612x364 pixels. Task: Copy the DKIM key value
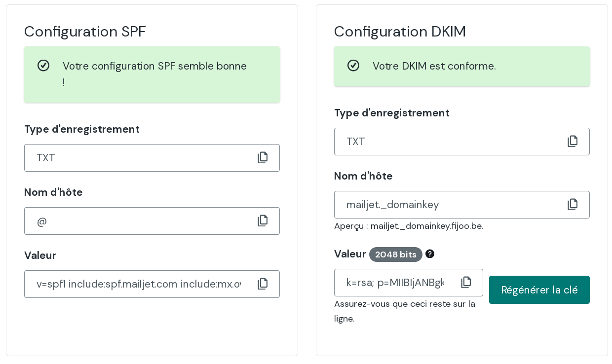pyautogui.click(x=466, y=282)
